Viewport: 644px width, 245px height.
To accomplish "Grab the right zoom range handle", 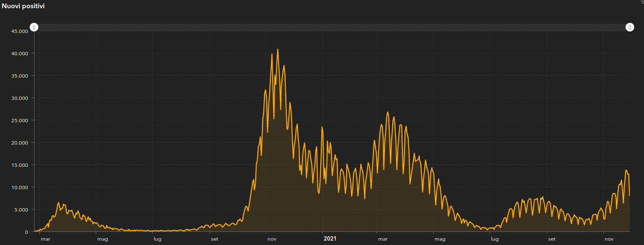I will [x=630, y=27].
